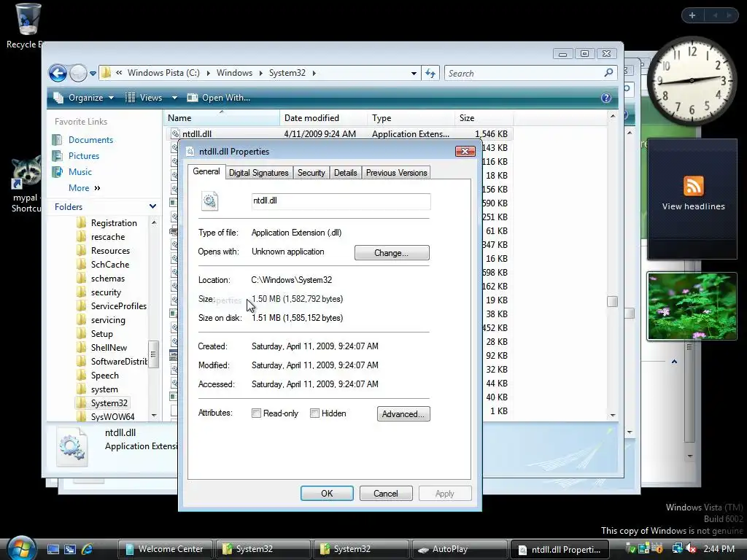Image resolution: width=747 pixels, height=560 pixels.
Task: Click the large ntdll.dll preview icon in details pane
Action: [71, 446]
